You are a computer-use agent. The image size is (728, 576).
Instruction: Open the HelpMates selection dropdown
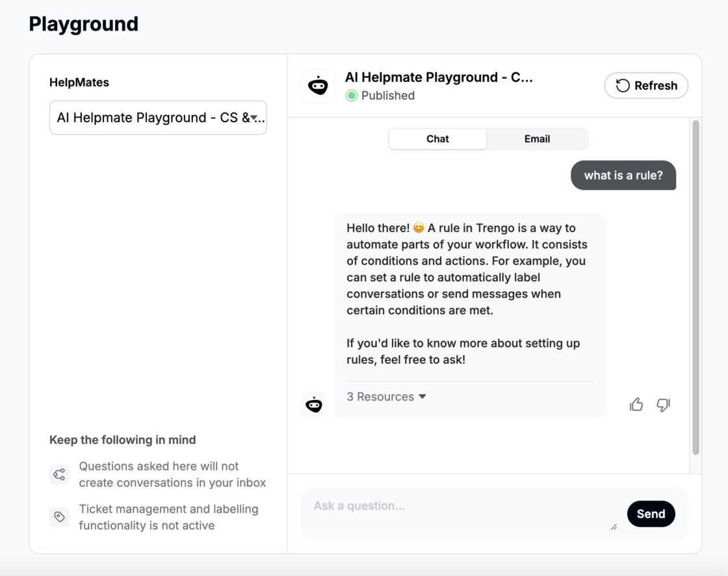tap(158, 118)
